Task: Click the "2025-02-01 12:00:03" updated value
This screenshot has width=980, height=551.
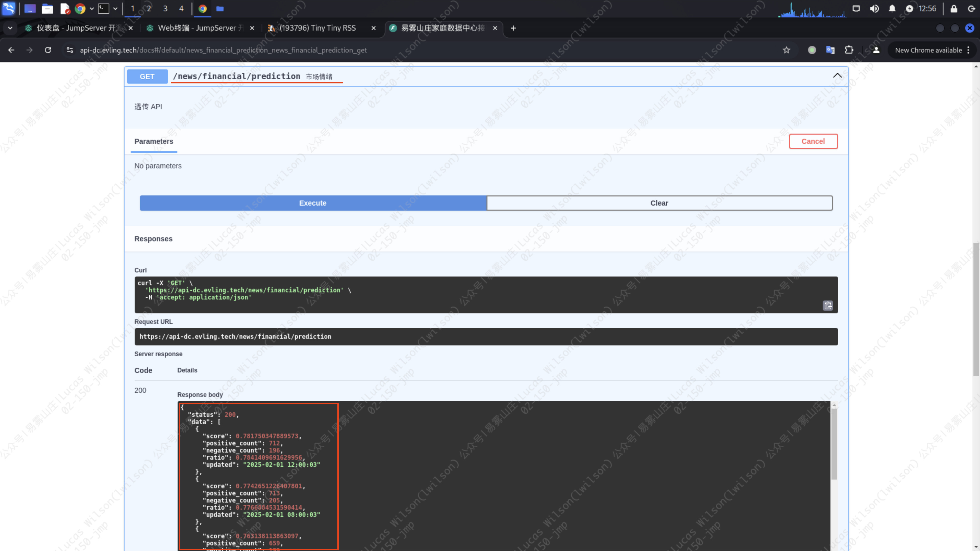Action: coord(281,465)
